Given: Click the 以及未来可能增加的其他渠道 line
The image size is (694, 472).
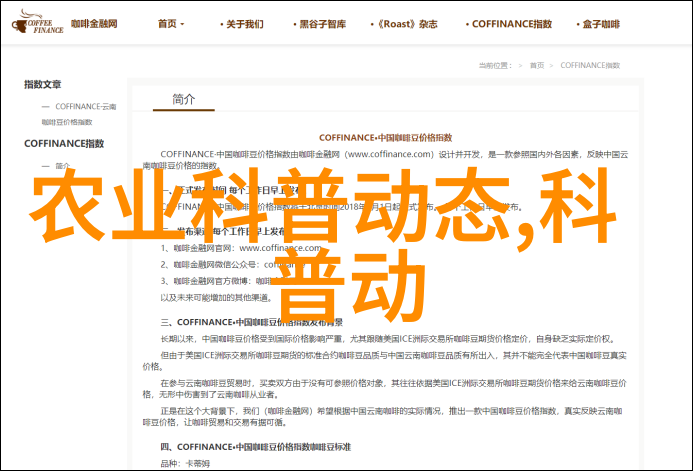Looking at the screenshot, I should [x=216, y=298].
